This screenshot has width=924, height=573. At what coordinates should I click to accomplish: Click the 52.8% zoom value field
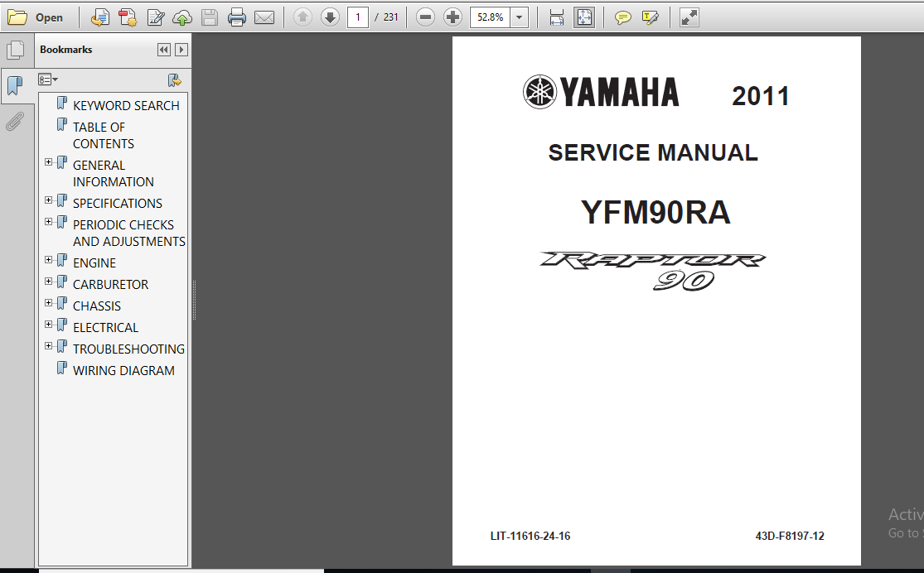491,17
